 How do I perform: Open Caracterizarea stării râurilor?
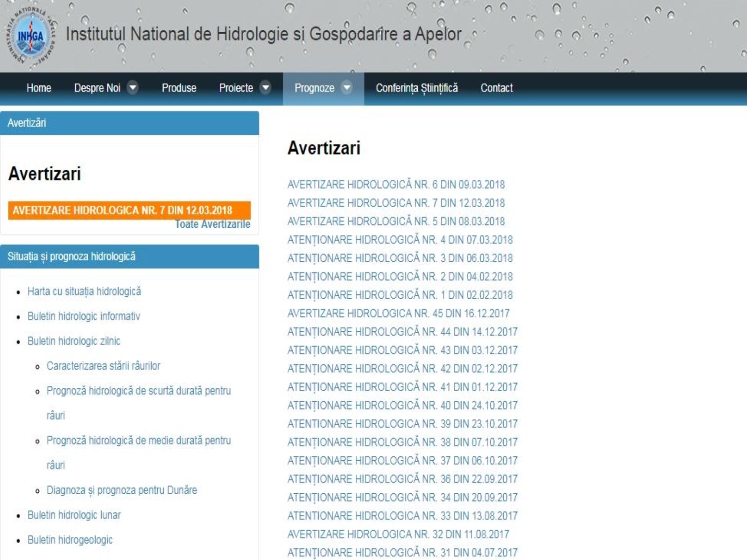point(103,366)
